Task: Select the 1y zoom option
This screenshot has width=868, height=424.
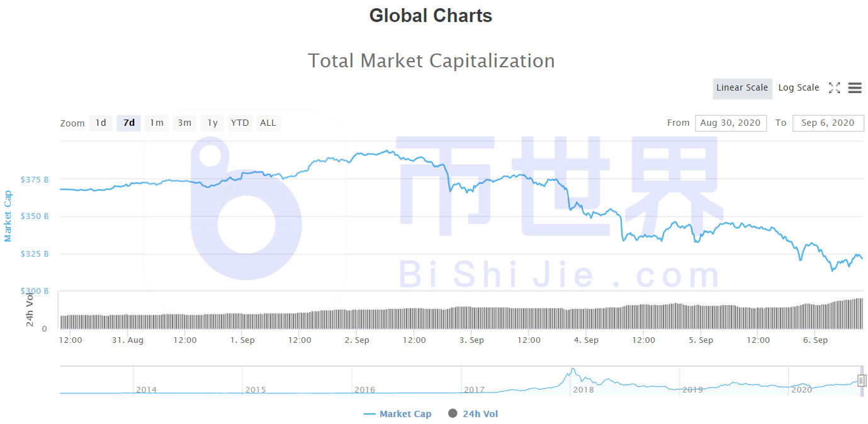Action: (x=211, y=123)
